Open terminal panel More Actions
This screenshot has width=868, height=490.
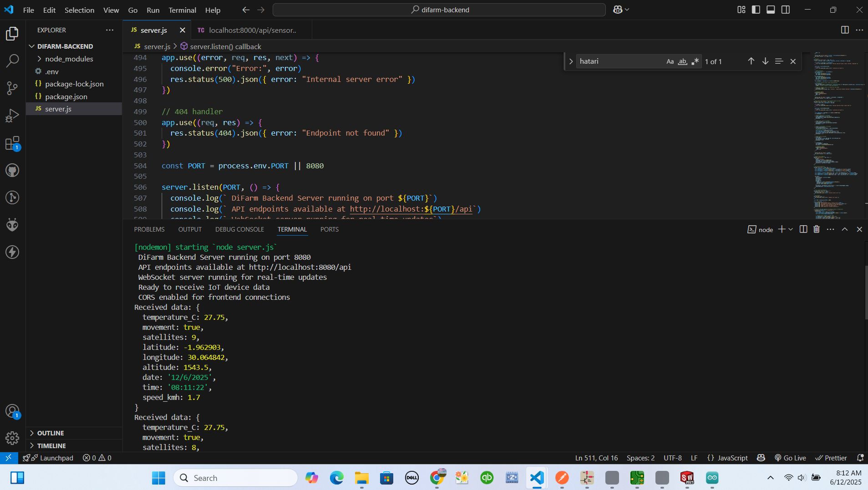(830, 229)
